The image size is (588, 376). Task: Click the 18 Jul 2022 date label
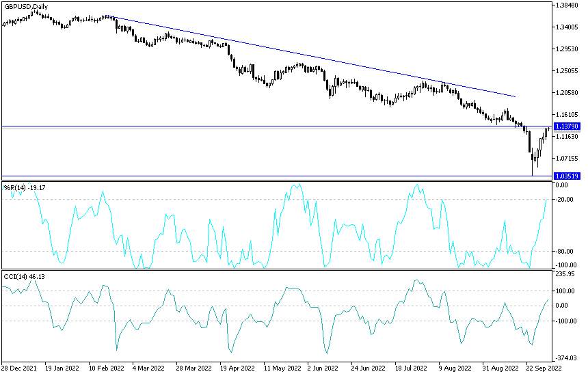coord(411,368)
